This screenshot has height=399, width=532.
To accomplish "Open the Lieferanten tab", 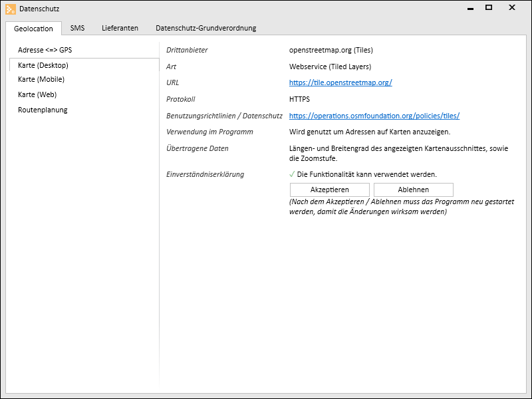I will click(120, 28).
